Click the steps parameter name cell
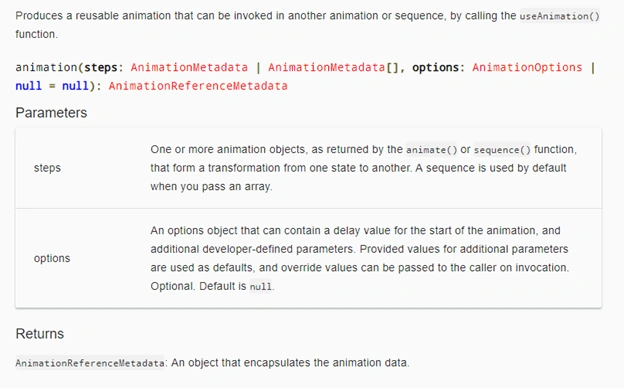The width and height of the screenshot is (624, 388). [x=47, y=168]
